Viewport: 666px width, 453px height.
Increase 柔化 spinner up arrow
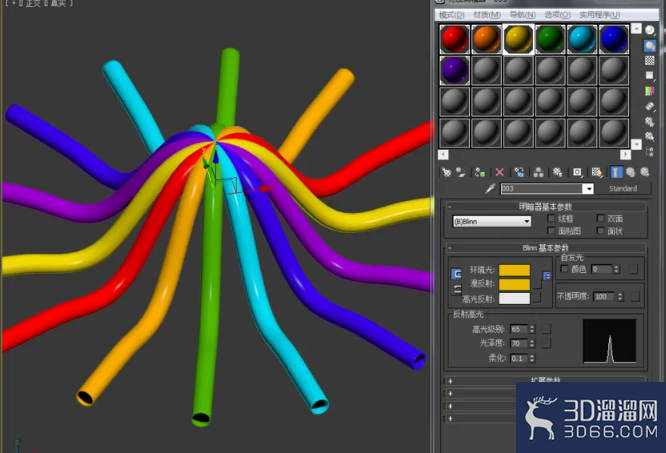pyautogui.click(x=532, y=356)
